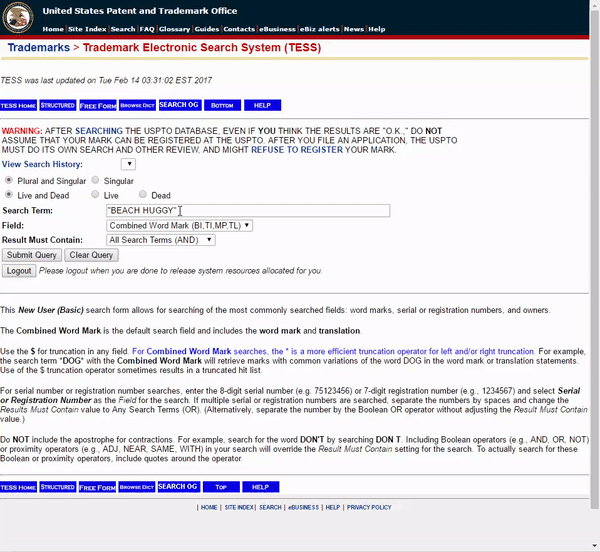Image resolution: width=600 pixels, height=552 pixels.
Task: Open Home in the top navigation
Action: point(53,29)
